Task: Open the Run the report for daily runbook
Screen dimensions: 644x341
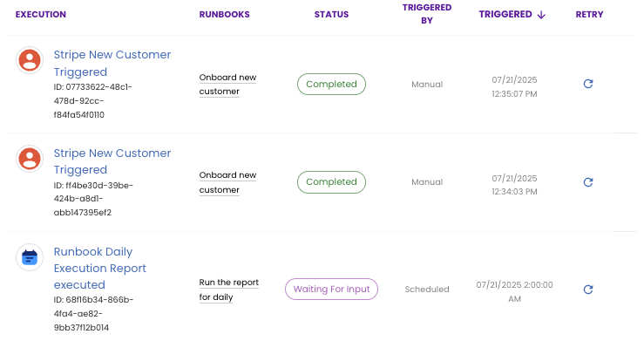Action: point(229,290)
